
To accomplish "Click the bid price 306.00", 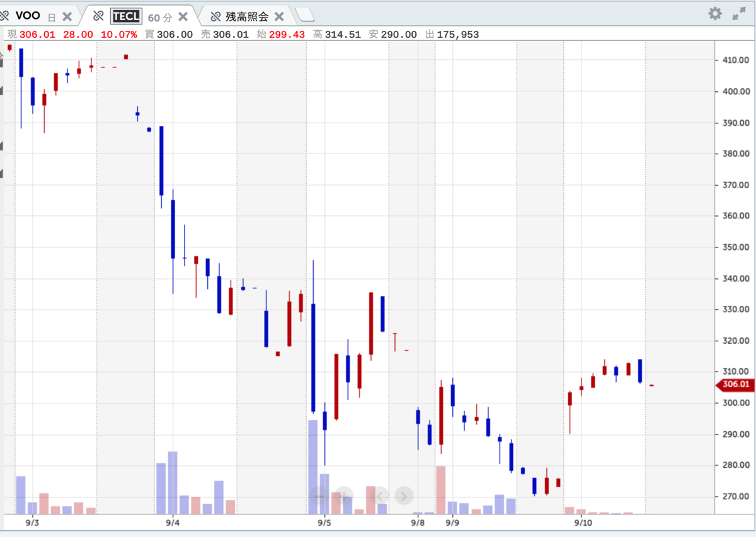I will pyautogui.click(x=174, y=34).
